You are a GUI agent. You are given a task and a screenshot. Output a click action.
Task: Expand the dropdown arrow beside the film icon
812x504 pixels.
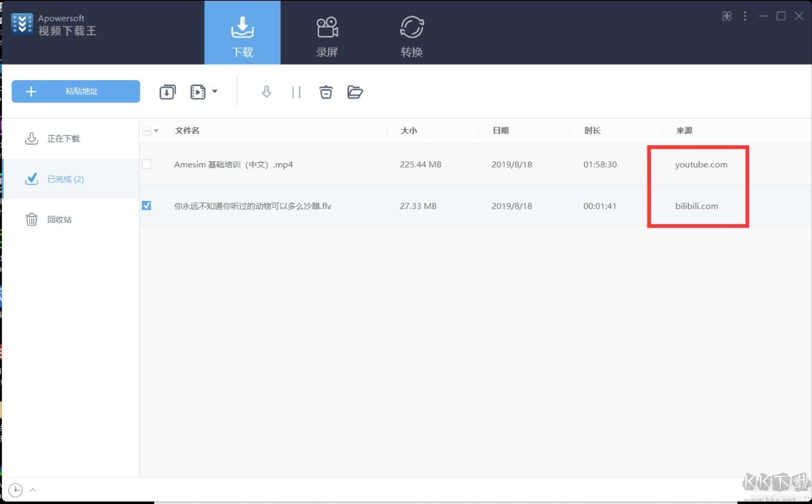coord(215,91)
